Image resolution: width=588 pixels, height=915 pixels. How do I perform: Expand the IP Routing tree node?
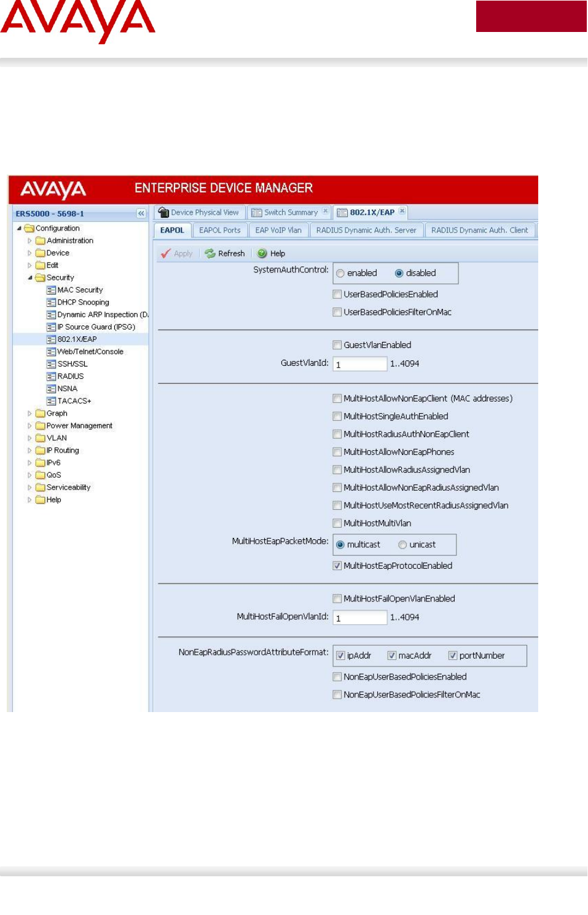pos(29,450)
